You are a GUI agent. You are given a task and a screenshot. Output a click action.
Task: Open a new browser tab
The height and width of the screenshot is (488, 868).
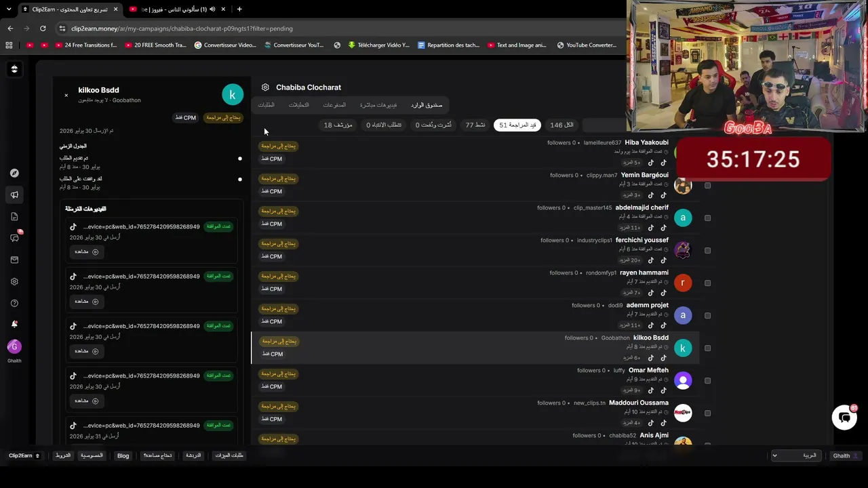[239, 9]
